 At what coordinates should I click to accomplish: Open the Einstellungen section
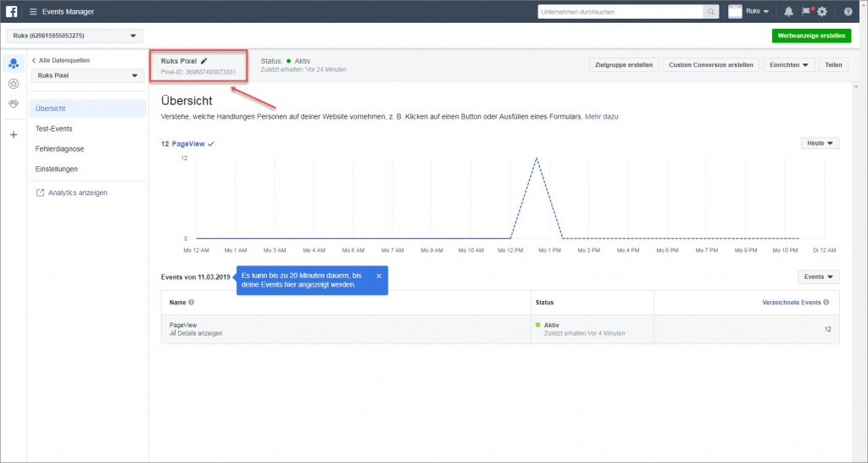point(57,169)
